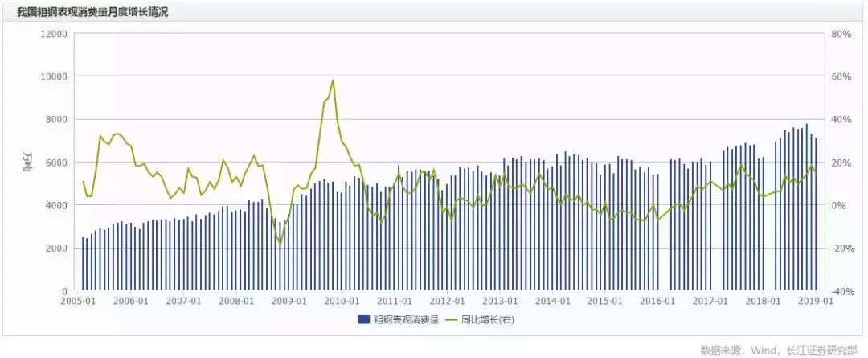
Task: Click the 12000 left y-axis label
Action: point(54,34)
